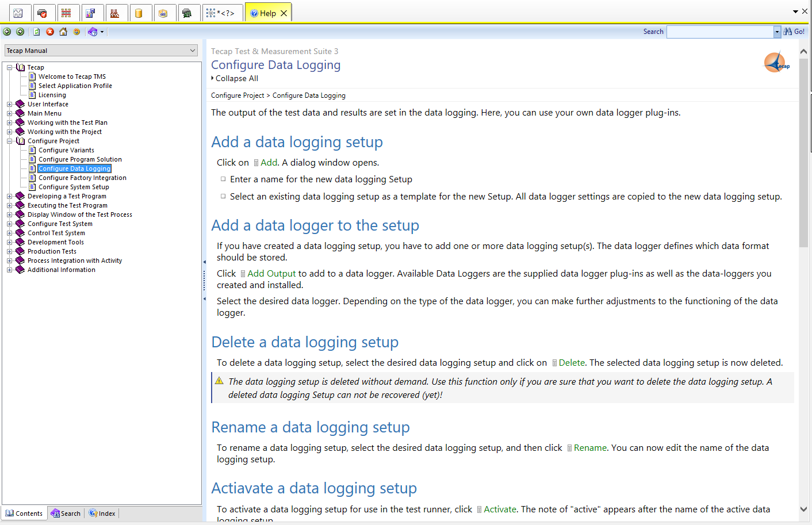Open Configure Factory Integration topic
Image resolution: width=812 pixels, height=525 pixels.
[82, 178]
